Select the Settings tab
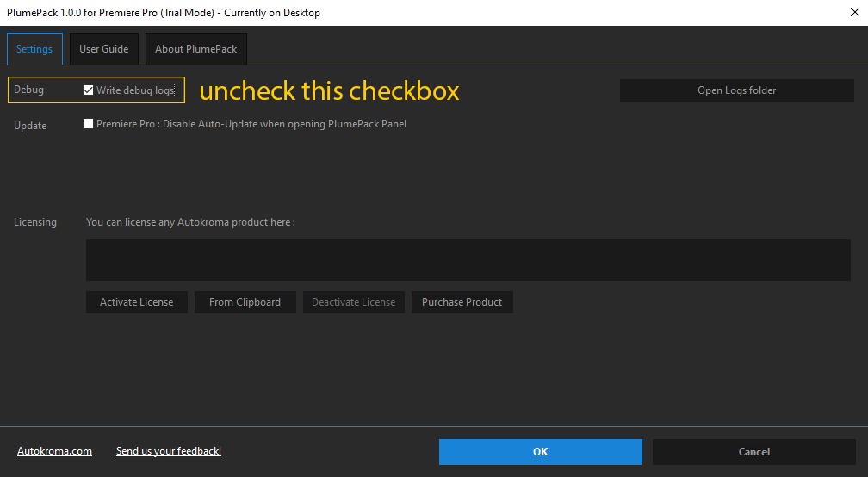Image resolution: width=868 pixels, height=477 pixels. 34,49
